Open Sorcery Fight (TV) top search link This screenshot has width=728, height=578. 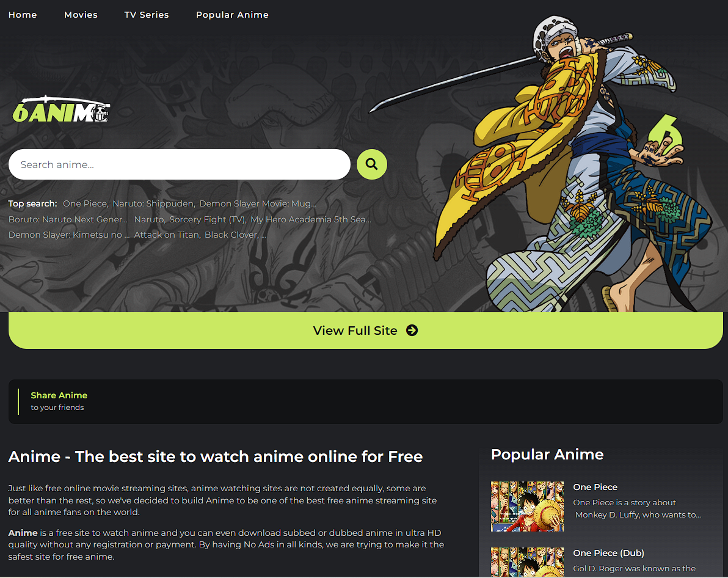(x=207, y=219)
